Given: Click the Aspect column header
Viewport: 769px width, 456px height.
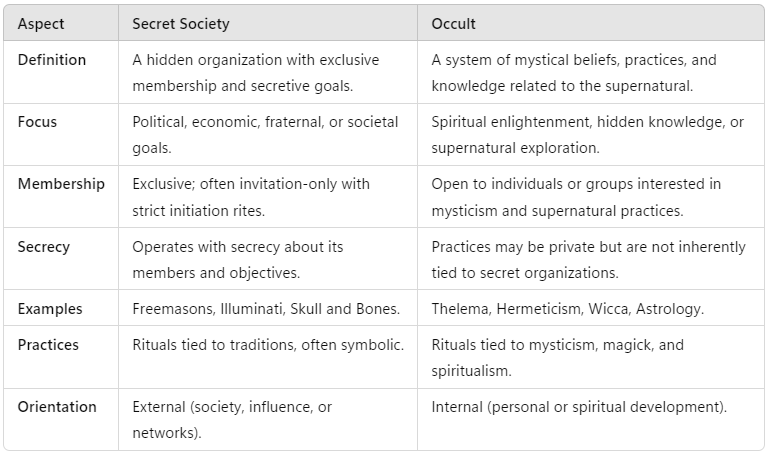Looking at the screenshot, I should tap(61, 23).
